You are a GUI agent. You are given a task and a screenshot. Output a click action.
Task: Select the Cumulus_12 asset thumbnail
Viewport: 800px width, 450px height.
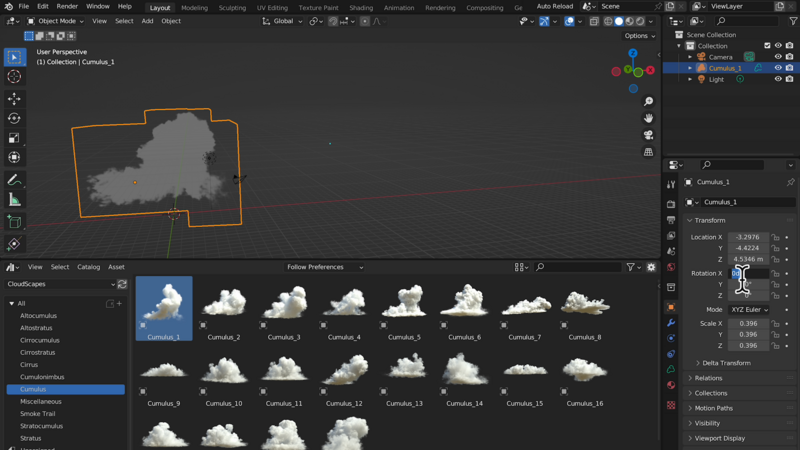(x=344, y=376)
